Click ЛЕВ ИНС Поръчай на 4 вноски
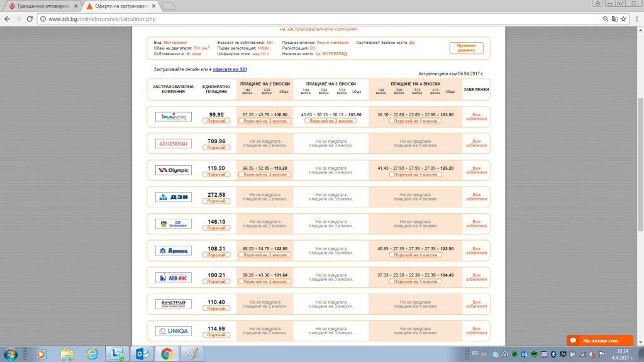 [x=415, y=282]
